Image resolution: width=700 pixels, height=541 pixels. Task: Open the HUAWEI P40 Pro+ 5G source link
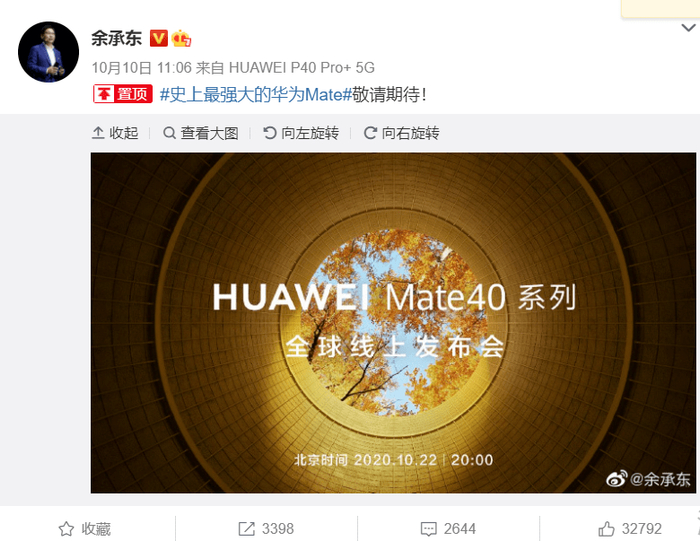click(301, 67)
